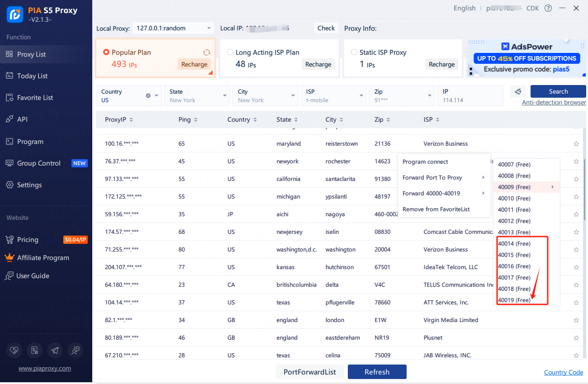
Task: Favorite star for ATT Services row
Action: coord(576,303)
